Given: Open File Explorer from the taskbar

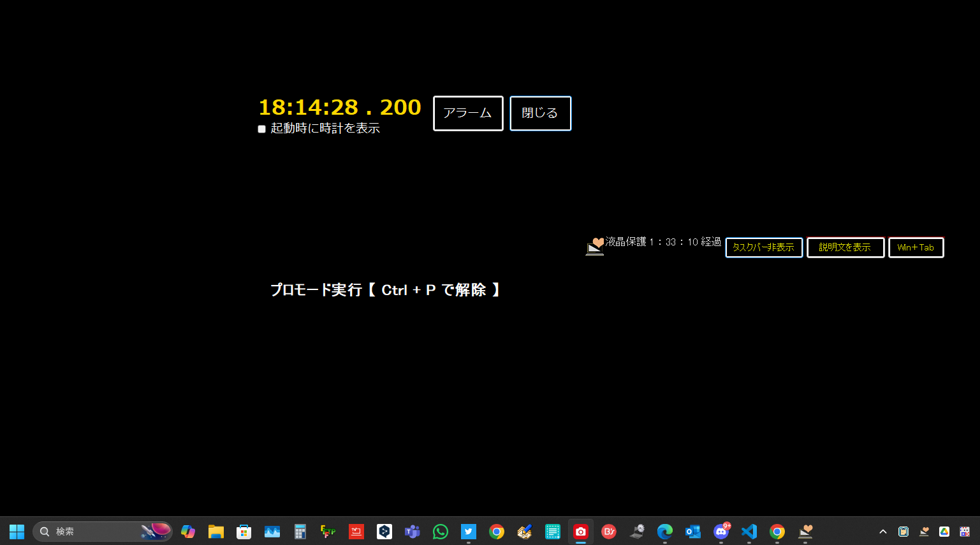Looking at the screenshot, I should [x=216, y=532].
